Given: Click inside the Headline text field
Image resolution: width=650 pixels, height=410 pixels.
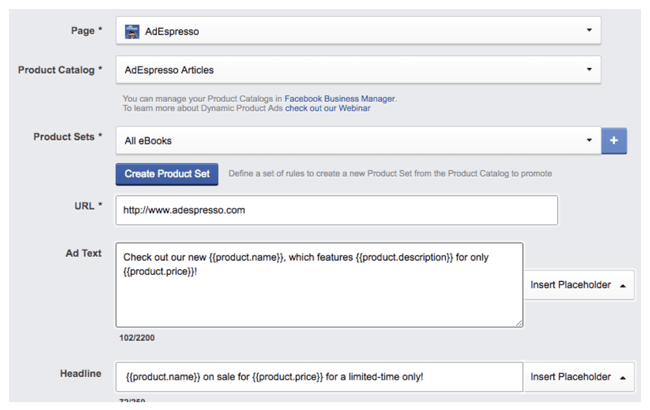Looking at the screenshot, I should click(318, 377).
